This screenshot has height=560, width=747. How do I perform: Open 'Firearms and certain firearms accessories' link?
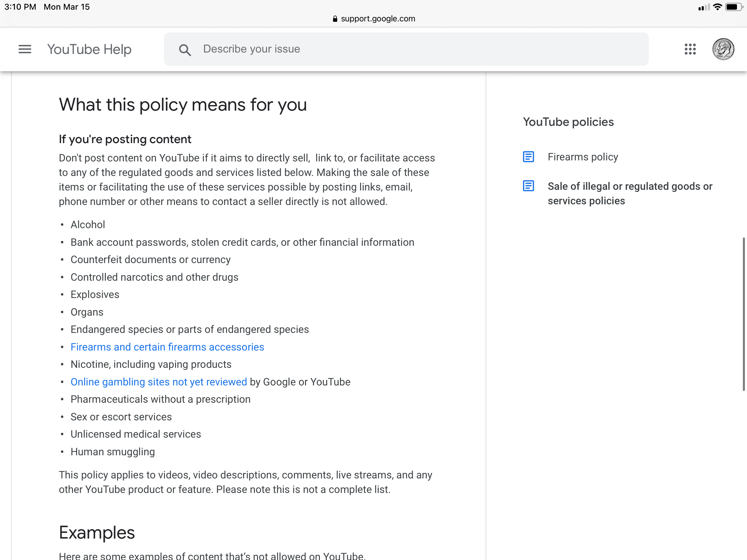[x=167, y=347]
